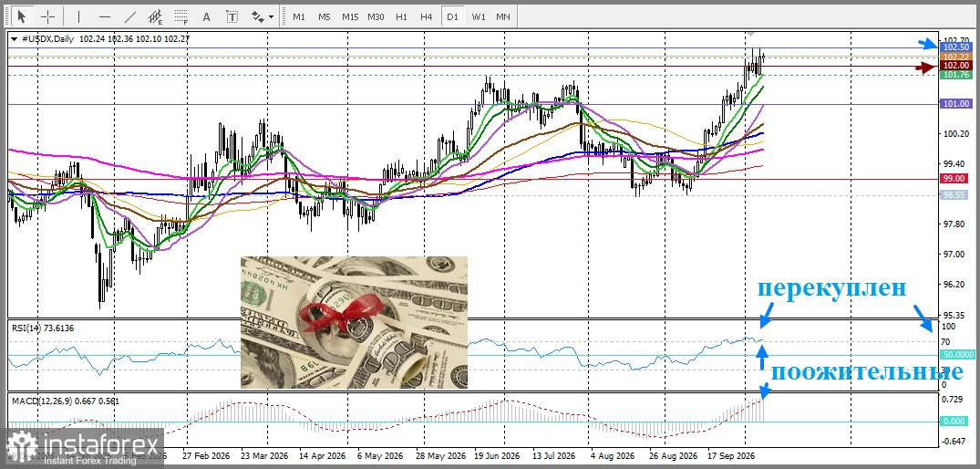Select the Fibonacci Retracement tool

point(181,17)
